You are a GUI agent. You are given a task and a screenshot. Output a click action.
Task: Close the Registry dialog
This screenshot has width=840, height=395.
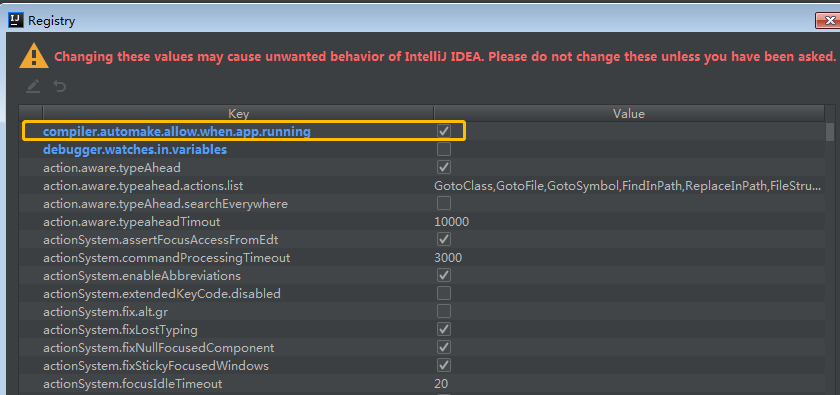coord(829,21)
